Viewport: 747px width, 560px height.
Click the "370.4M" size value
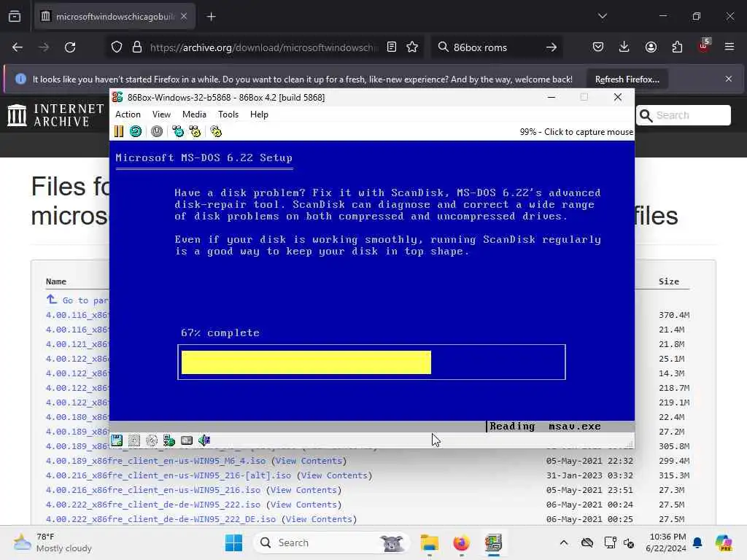674,315
